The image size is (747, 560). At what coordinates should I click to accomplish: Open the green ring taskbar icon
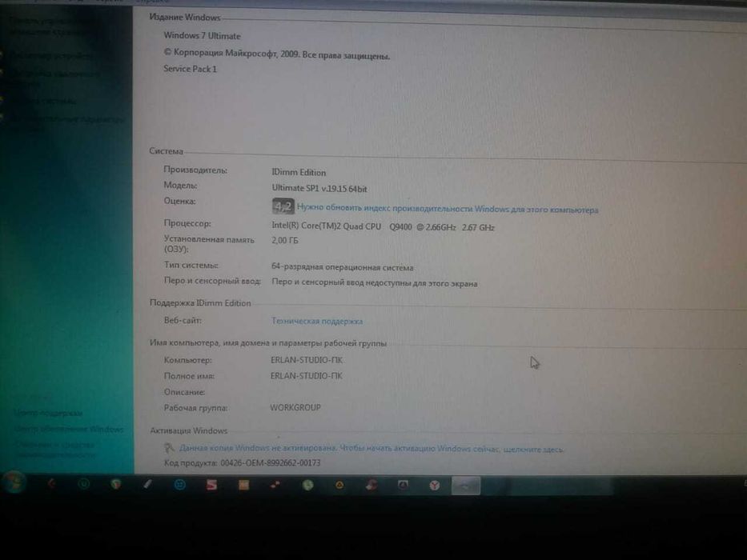pyautogui.click(x=83, y=484)
